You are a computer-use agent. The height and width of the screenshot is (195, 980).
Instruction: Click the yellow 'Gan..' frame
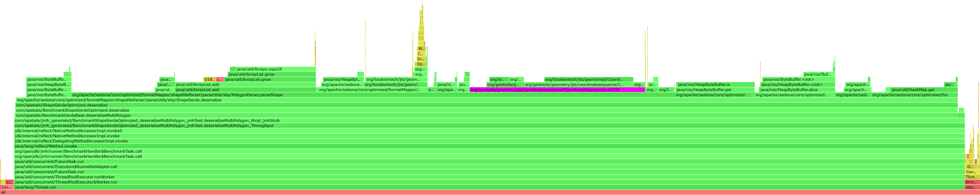[972, 172]
